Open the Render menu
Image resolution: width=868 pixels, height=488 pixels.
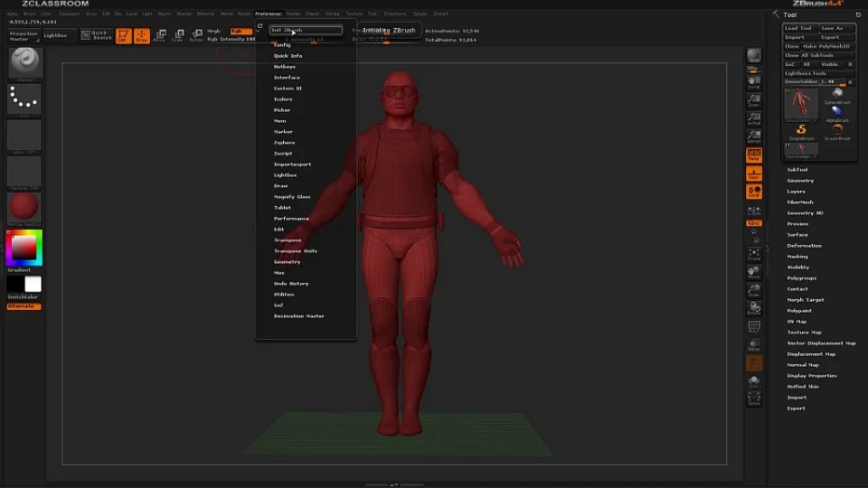click(293, 14)
